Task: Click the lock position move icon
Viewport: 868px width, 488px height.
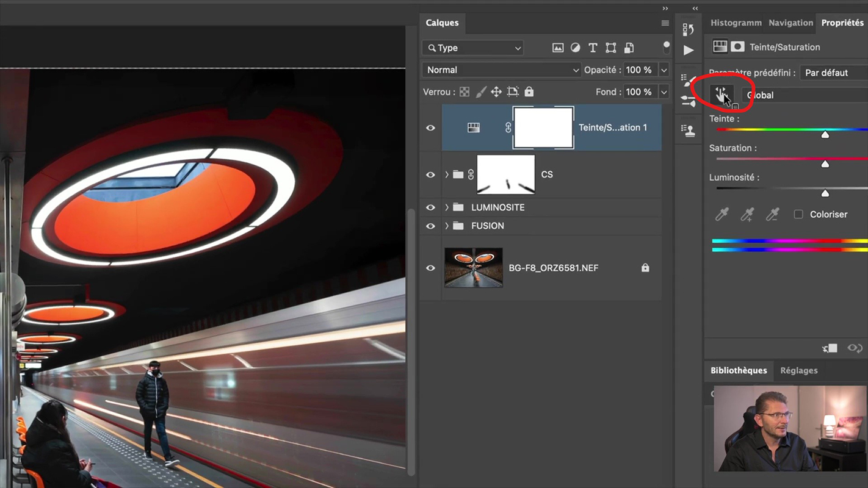Action: (x=496, y=91)
